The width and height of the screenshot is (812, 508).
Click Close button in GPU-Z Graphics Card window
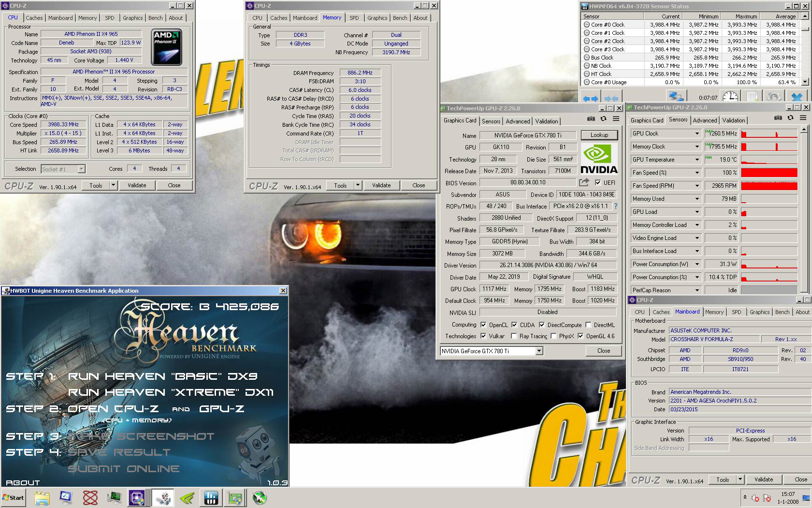(604, 351)
